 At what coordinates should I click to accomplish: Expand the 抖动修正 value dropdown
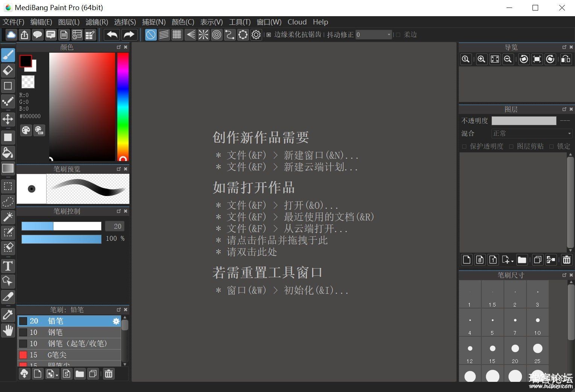point(389,35)
